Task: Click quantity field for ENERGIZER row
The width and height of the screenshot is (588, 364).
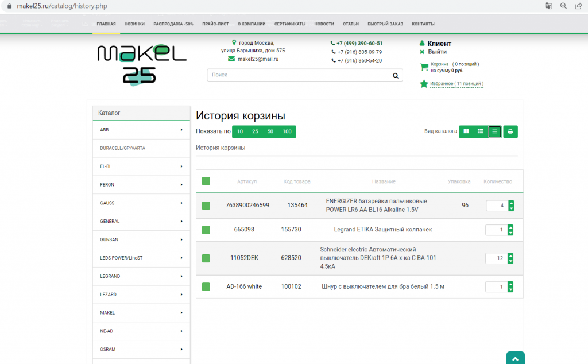Action: point(497,206)
